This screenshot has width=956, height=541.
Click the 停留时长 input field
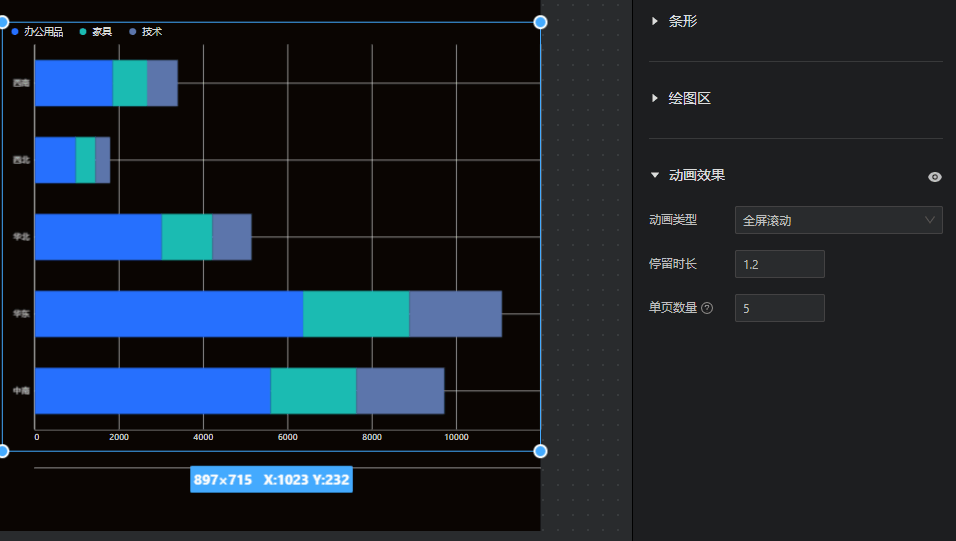(x=779, y=264)
